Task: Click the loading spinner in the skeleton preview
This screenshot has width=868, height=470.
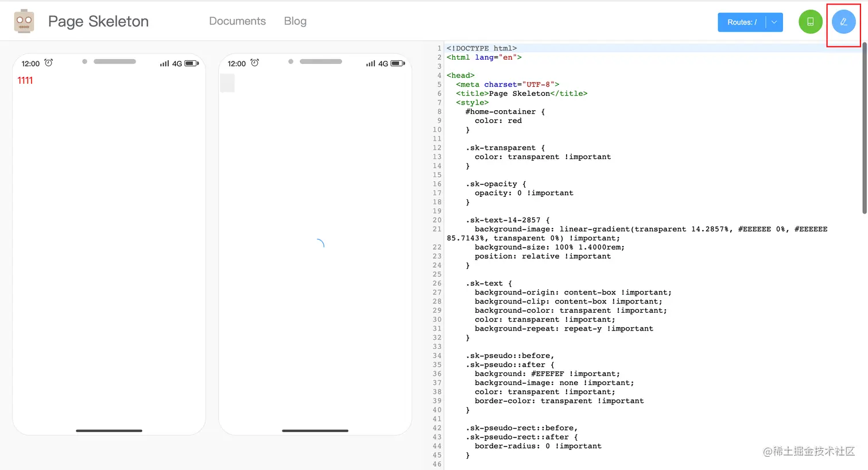Action: (x=320, y=243)
